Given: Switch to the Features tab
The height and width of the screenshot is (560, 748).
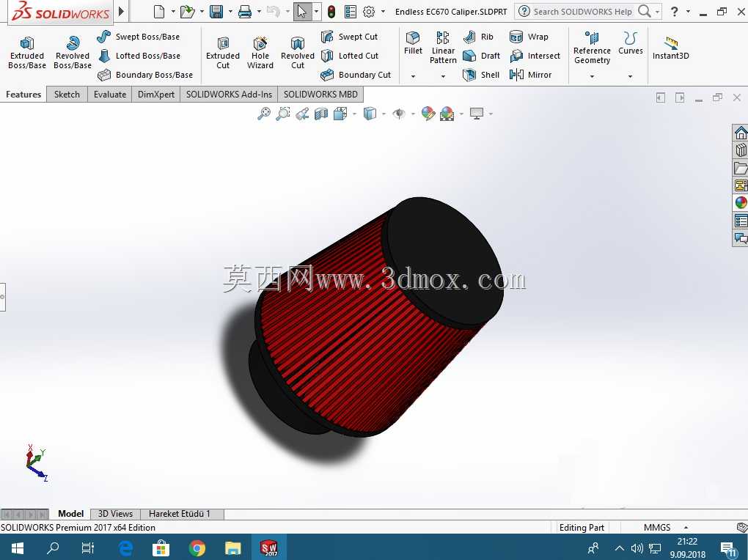Looking at the screenshot, I should tap(23, 95).
